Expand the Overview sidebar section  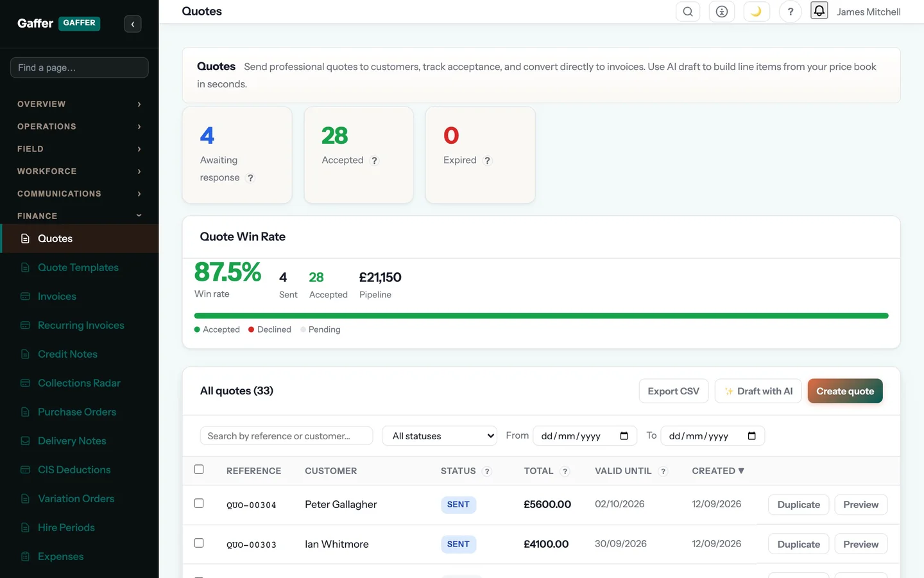tap(80, 104)
